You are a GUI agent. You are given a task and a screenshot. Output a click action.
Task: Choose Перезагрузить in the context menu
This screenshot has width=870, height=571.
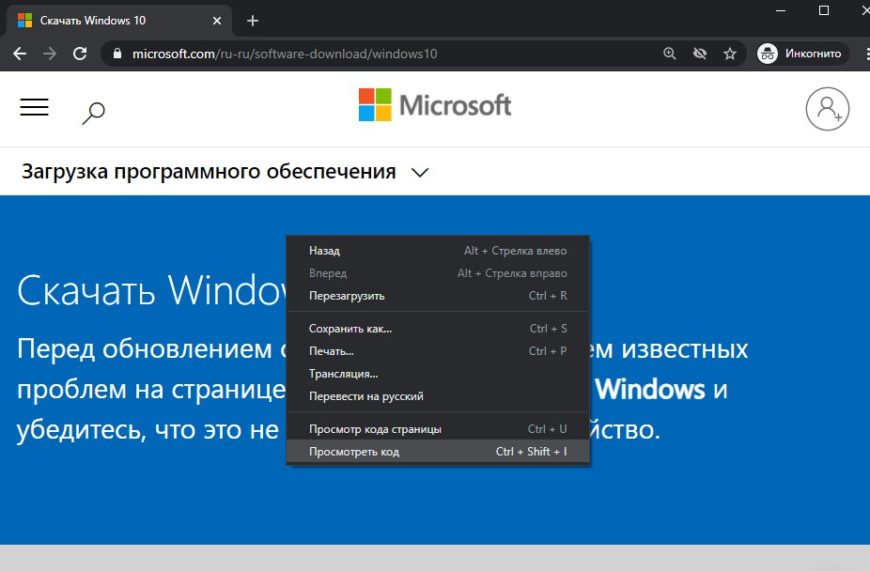(x=438, y=296)
